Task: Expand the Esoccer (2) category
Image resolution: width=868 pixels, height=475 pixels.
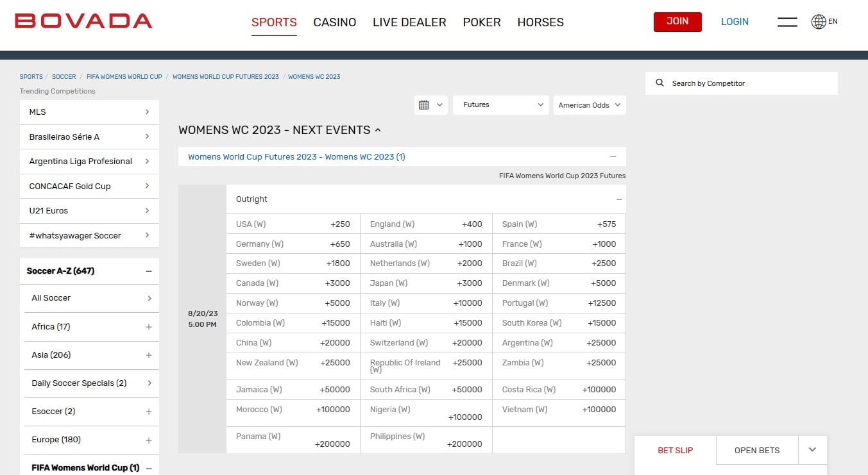Action: coord(149,412)
